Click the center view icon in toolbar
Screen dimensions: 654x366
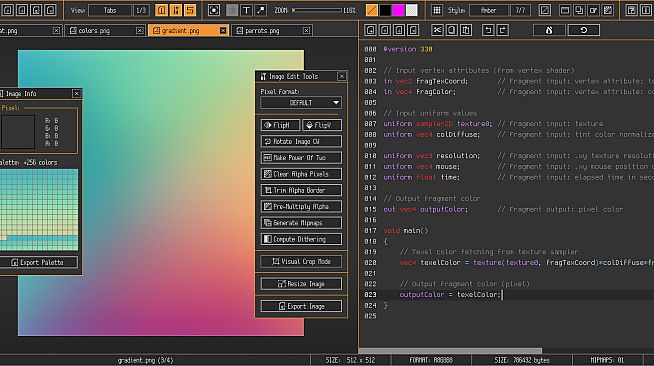tap(214, 10)
